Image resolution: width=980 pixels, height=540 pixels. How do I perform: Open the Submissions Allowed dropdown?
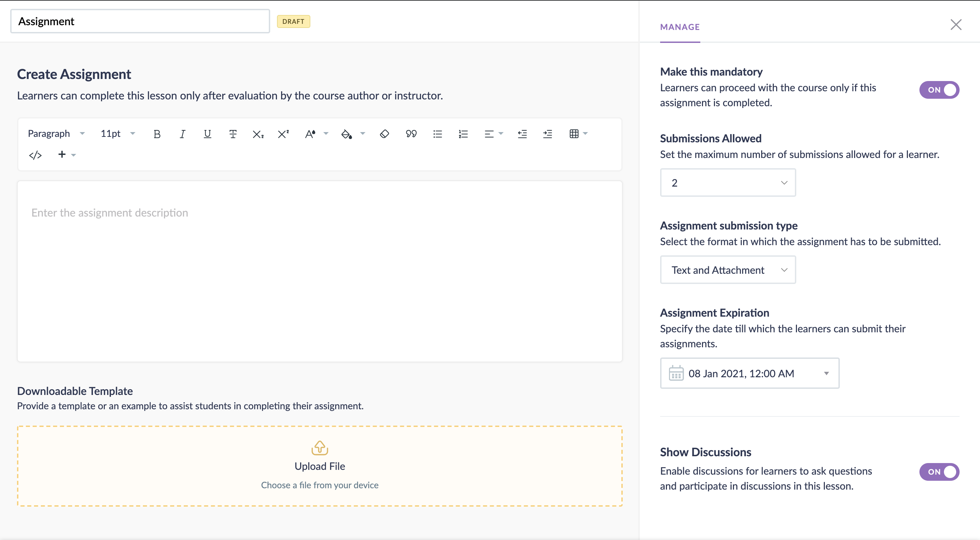pyautogui.click(x=728, y=182)
